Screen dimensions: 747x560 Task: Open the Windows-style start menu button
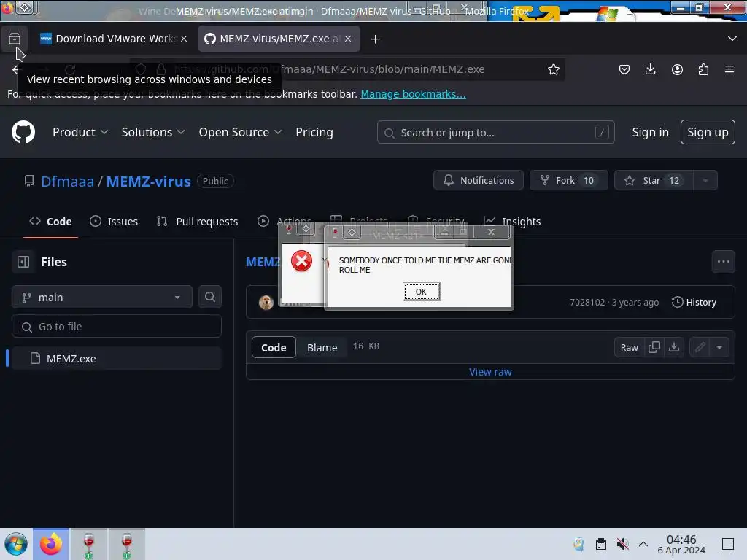[16, 544]
